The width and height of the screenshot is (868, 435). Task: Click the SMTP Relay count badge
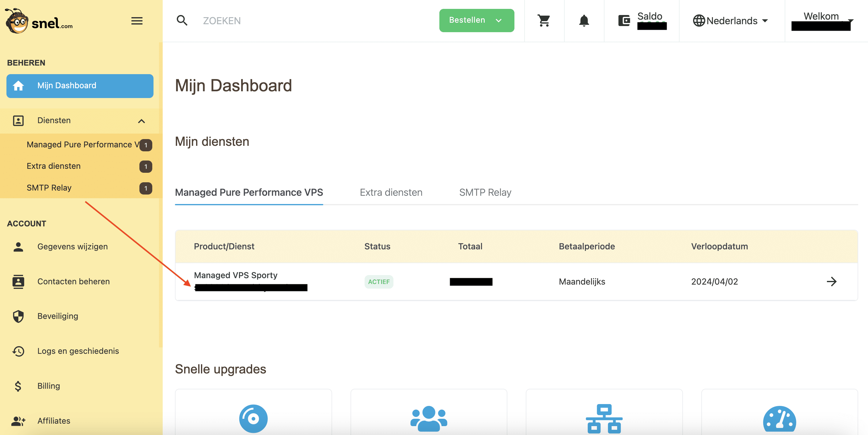146,188
